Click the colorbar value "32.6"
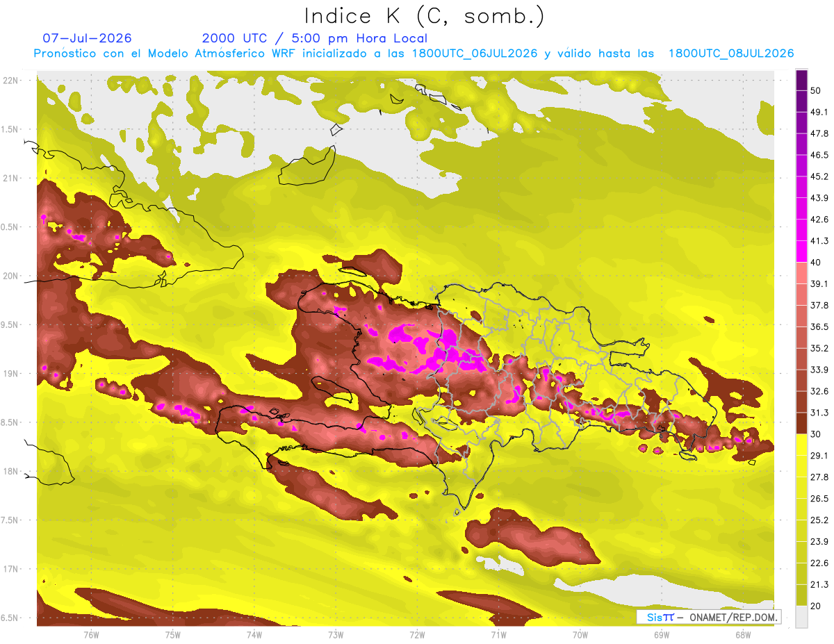 (x=819, y=391)
